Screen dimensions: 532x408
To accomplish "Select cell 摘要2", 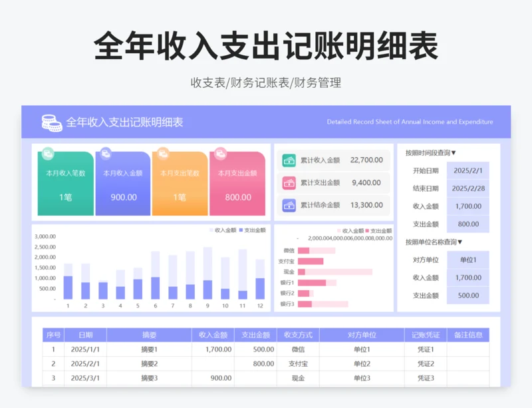I will [x=149, y=364].
